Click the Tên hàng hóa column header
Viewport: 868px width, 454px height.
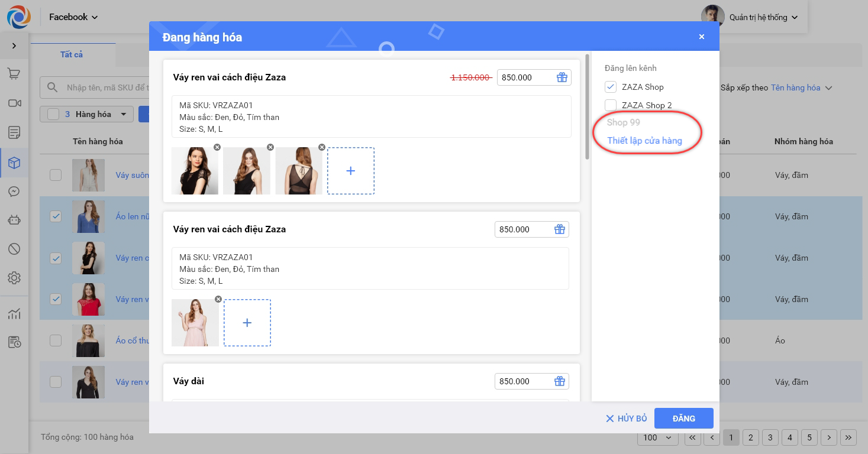tap(98, 141)
